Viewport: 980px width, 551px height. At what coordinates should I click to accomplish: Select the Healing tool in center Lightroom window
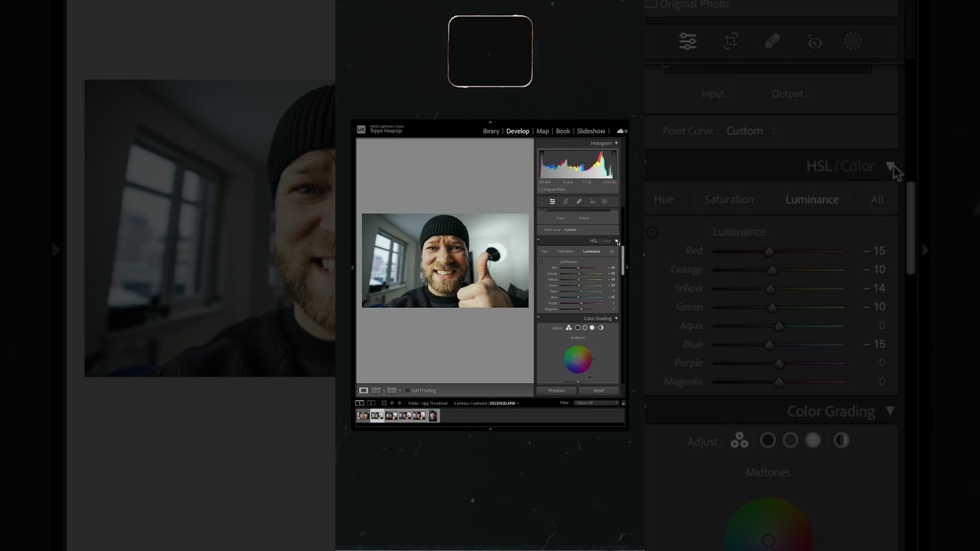pos(579,201)
